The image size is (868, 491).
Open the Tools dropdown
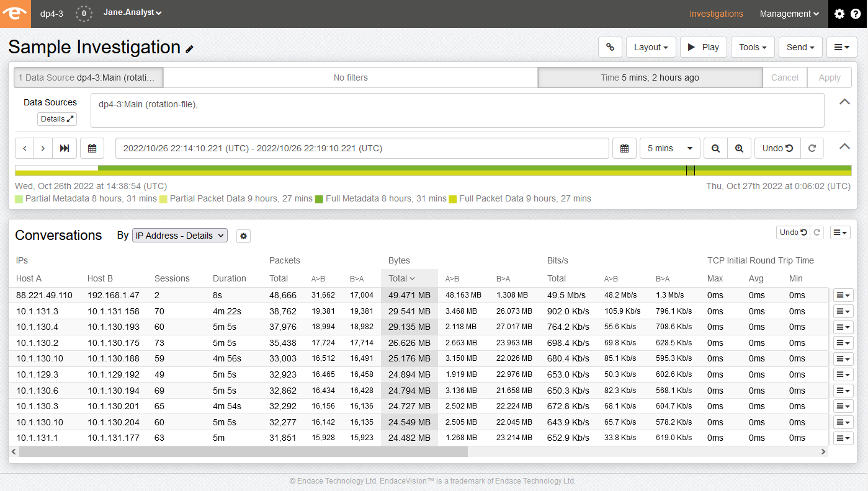(x=754, y=47)
